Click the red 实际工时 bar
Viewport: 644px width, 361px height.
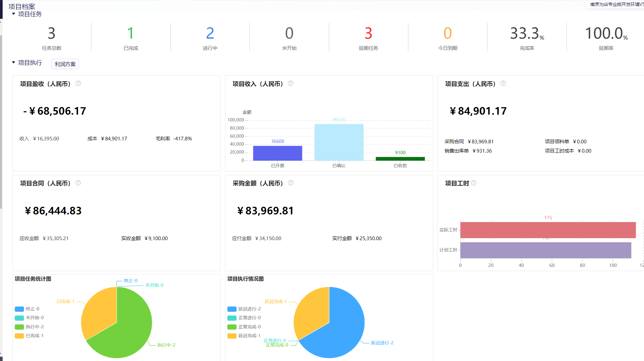point(548,230)
